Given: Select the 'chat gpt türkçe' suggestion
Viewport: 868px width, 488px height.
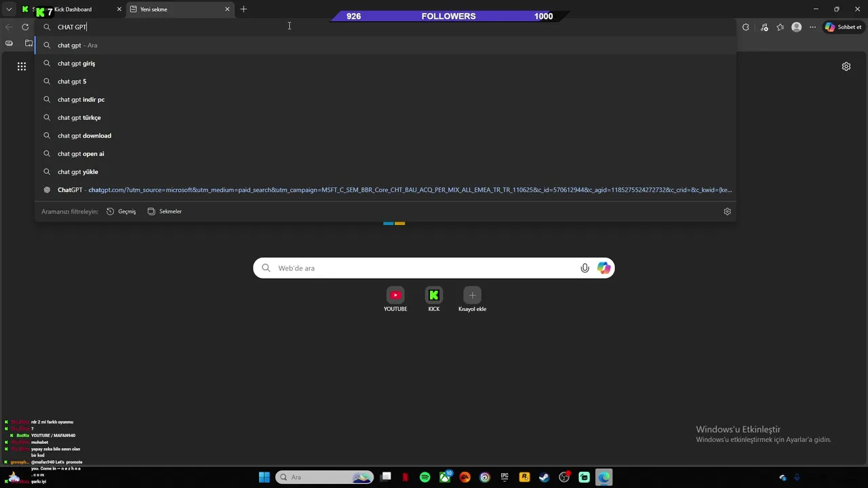Looking at the screenshot, I should click(x=385, y=117).
